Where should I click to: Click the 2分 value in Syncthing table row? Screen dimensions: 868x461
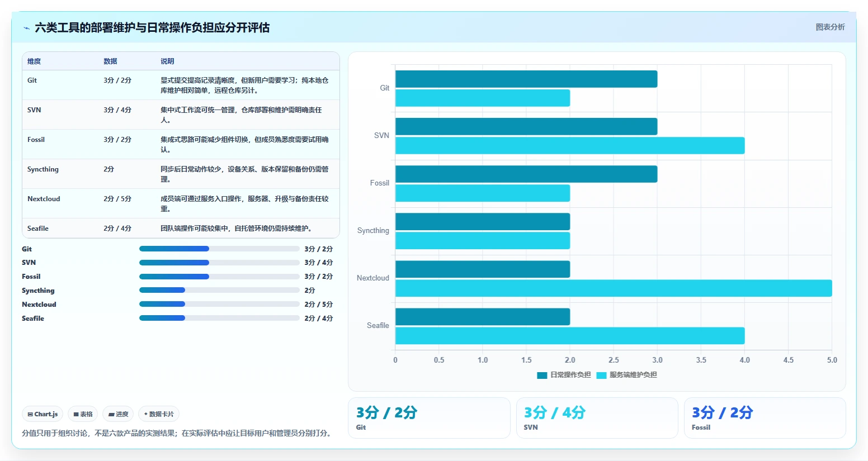pyautogui.click(x=108, y=169)
